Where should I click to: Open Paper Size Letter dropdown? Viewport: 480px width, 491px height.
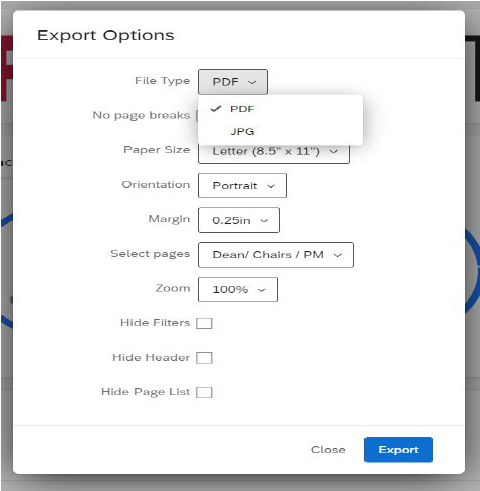[x=274, y=153]
